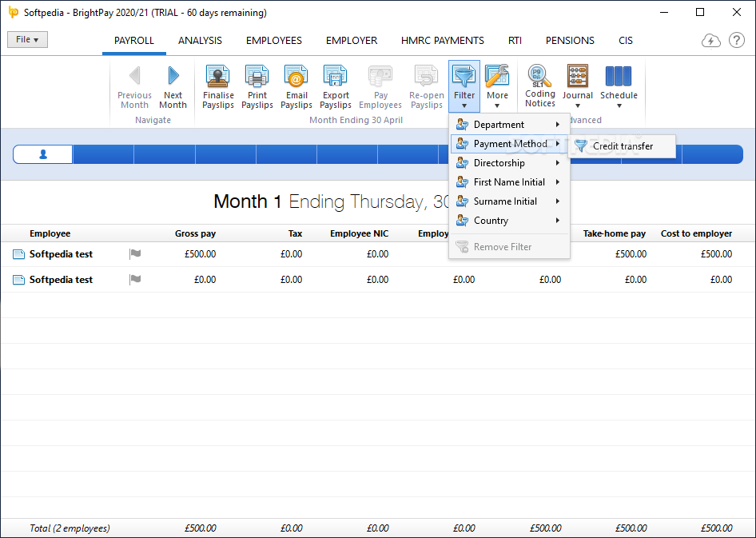Click Finalise Payslips stamp icon
This screenshot has width=756, height=538.
(218, 76)
